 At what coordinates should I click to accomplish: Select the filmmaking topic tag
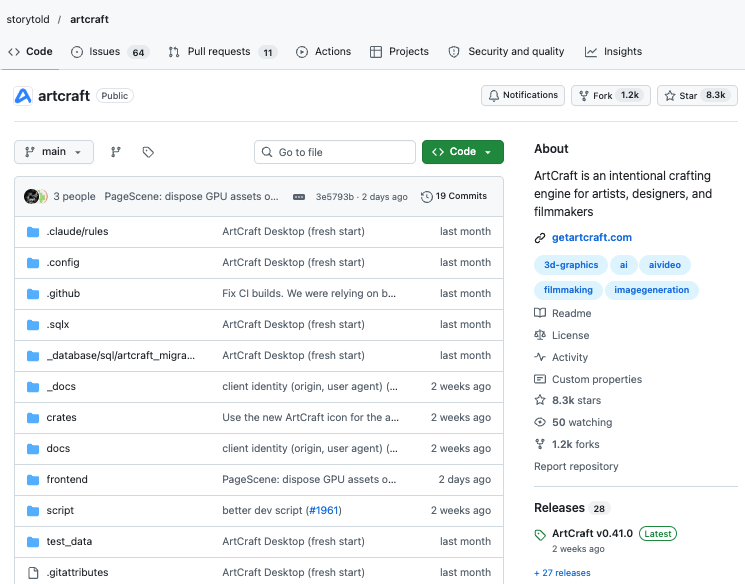click(568, 290)
